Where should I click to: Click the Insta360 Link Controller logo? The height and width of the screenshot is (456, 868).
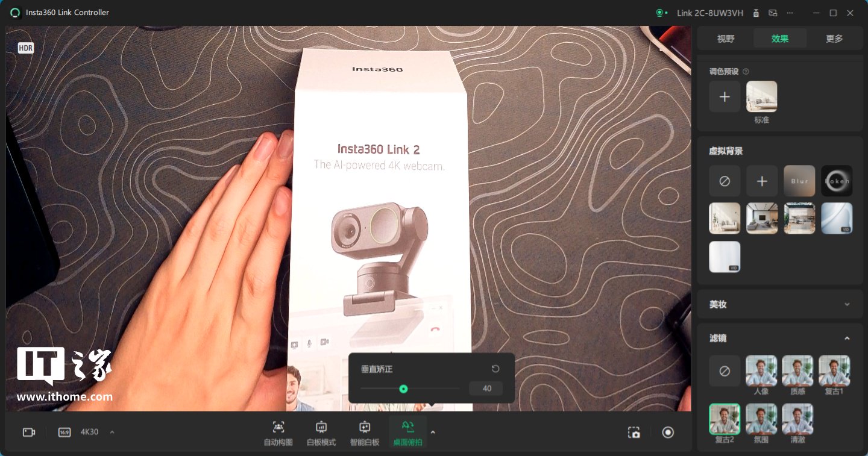pos(15,13)
